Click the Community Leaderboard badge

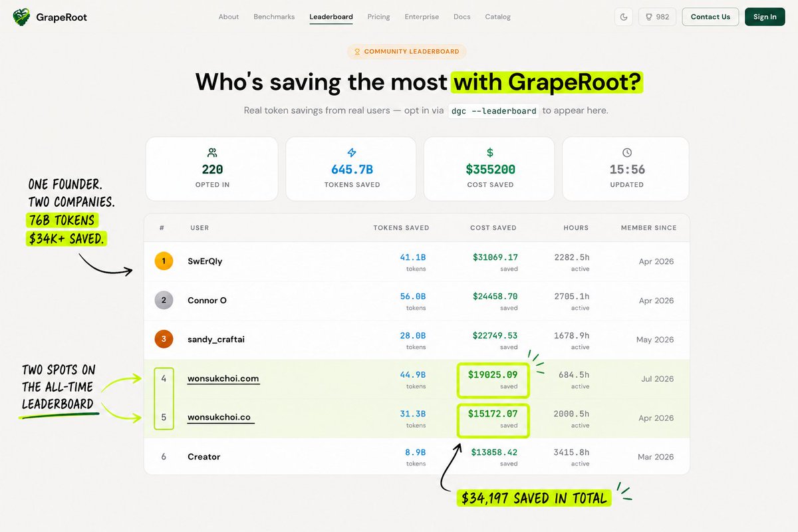(x=407, y=51)
